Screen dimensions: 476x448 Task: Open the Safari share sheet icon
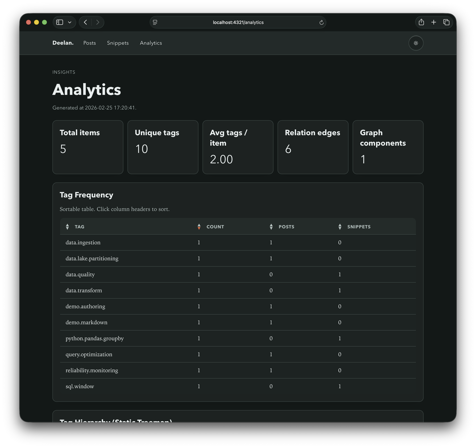click(421, 22)
